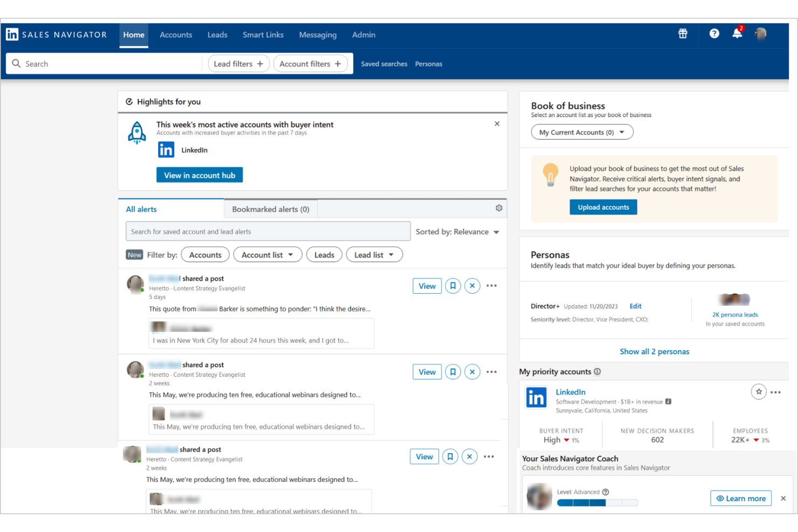Image resolution: width=798 pixels, height=532 pixels.
Task: Open the Accounts menu item
Action: (x=176, y=35)
